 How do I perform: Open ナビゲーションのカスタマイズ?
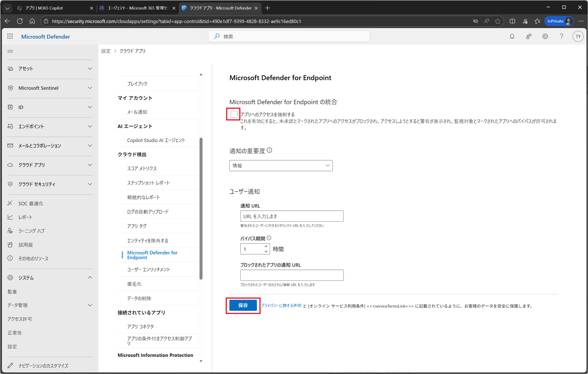tap(43, 366)
